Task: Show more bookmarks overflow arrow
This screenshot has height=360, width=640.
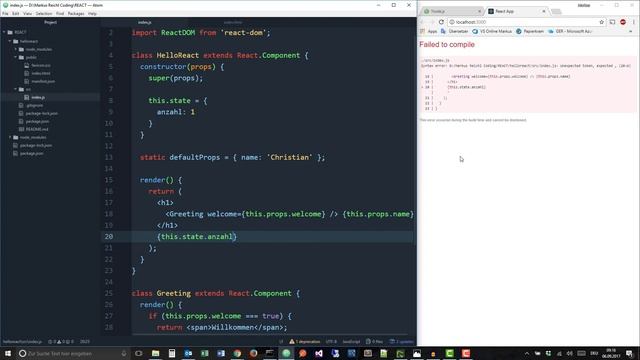Action: click(631, 31)
